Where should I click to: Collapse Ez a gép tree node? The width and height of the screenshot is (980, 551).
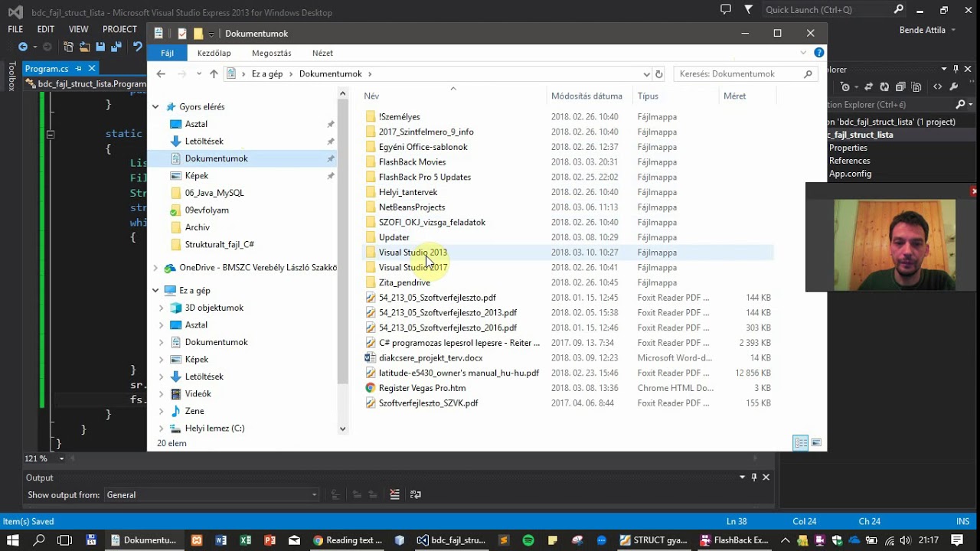(155, 291)
